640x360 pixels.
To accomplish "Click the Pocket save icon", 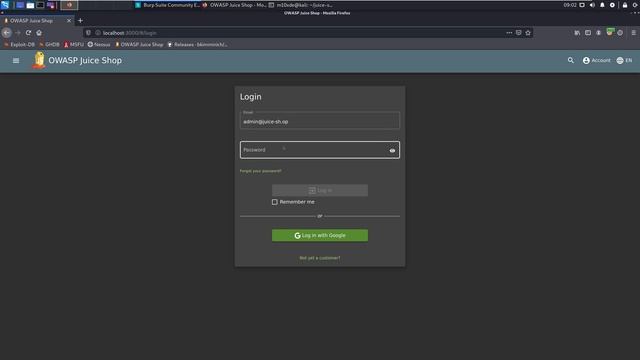I will 518,33.
